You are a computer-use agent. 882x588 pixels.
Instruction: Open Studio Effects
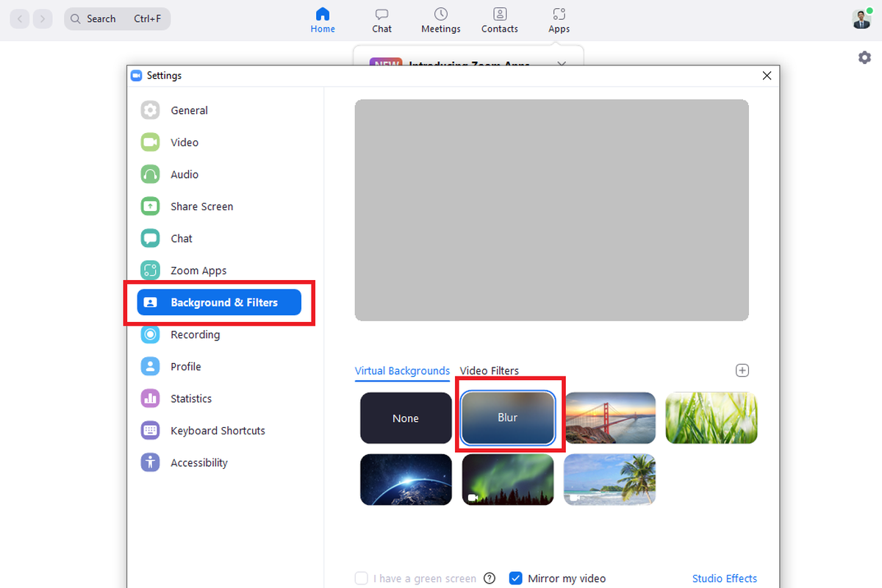[725, 578]
